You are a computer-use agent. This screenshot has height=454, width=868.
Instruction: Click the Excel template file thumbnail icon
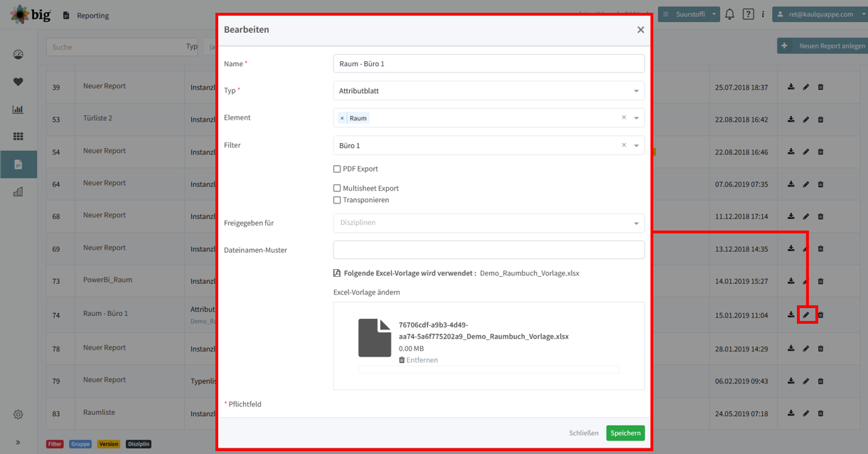coord(375,338)
